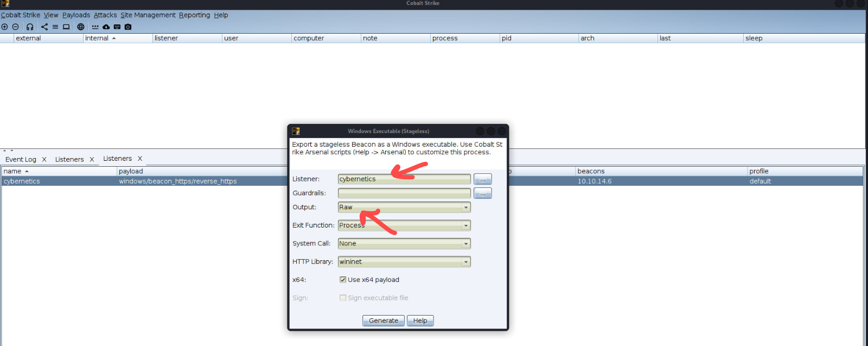View keystrokes using the keyboard icon
The image size is (868, 346).
coord(117,27)
